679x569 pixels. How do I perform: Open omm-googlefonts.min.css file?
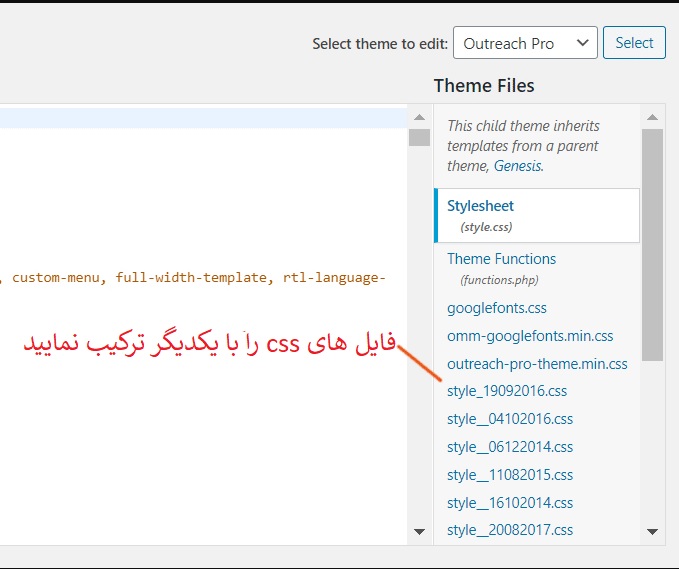[x=530, y=336]
